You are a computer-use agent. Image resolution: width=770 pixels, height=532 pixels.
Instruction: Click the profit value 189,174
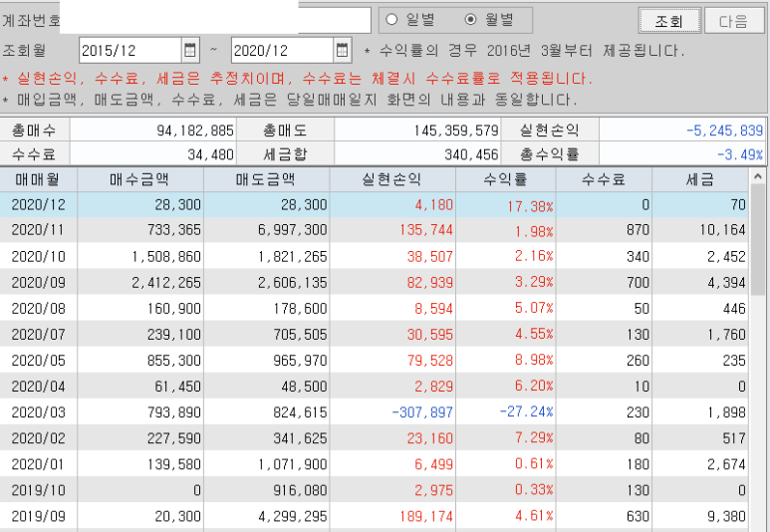click(x=426, y=516)
